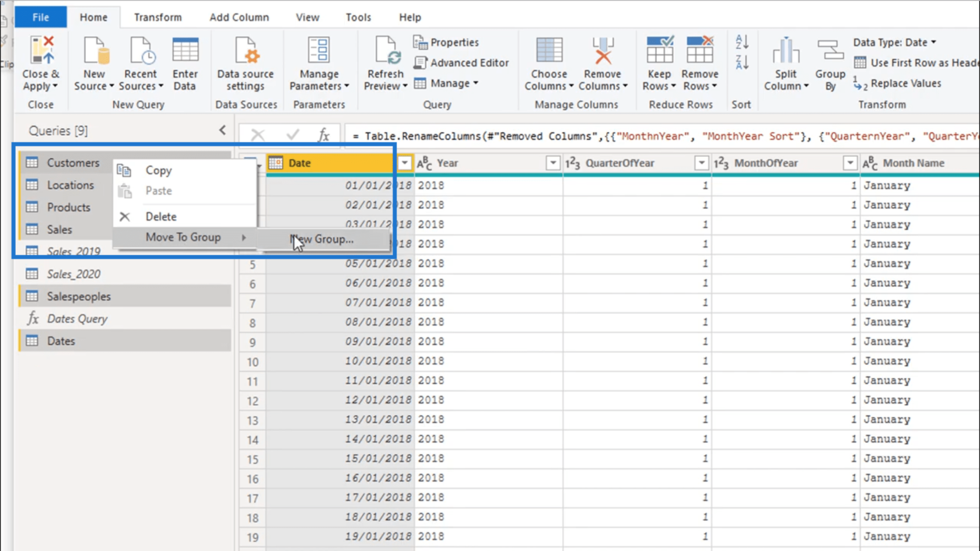The width and height of the screenshot is (980, 551).
Task: Sort ascending with A-Z icon
Action: pyautogui.click(x=741, y=42)
